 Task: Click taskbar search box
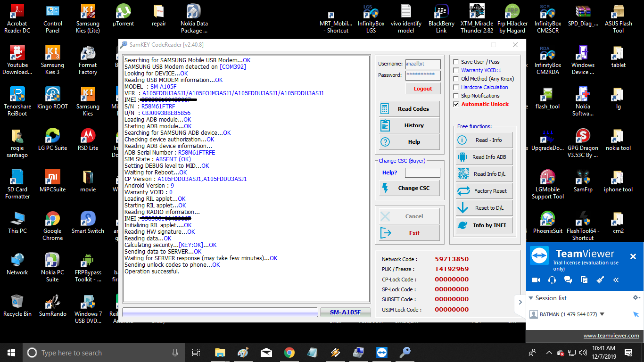tap(104, 353)
